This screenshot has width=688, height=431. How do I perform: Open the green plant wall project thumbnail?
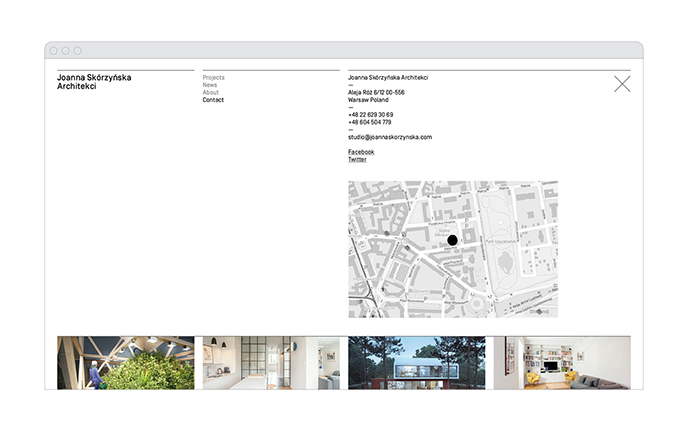point(126,362)
